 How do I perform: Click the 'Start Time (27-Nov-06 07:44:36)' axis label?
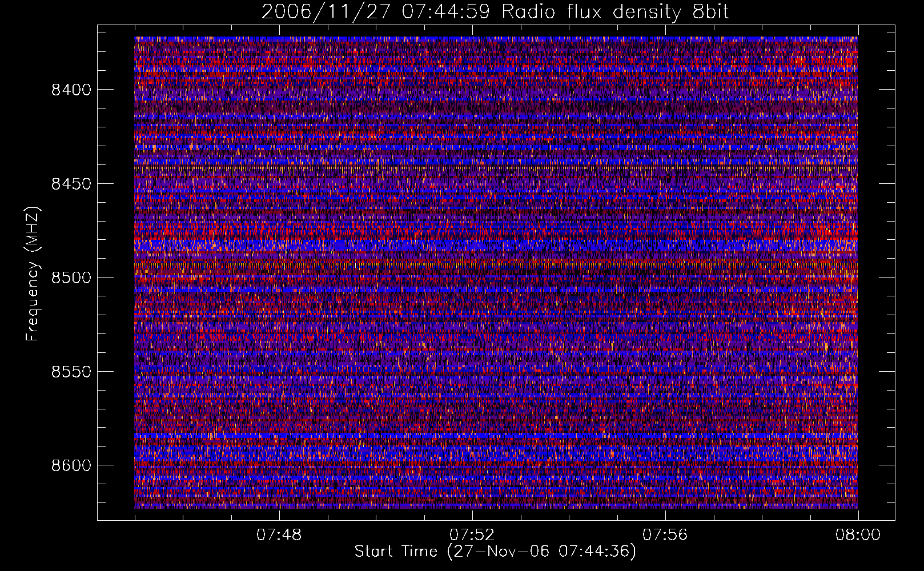495,552
